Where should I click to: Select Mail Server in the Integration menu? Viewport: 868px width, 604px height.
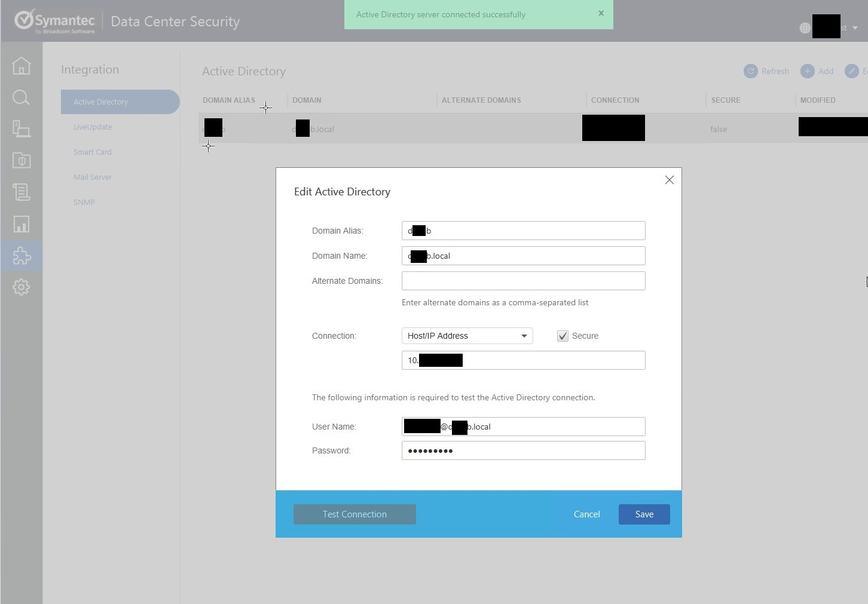93,177
